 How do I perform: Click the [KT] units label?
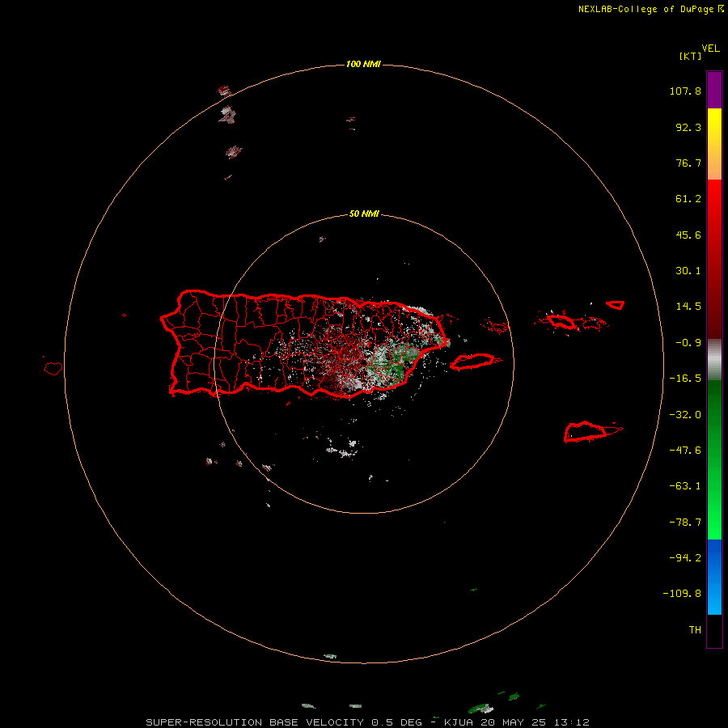[x=690, y=56]
